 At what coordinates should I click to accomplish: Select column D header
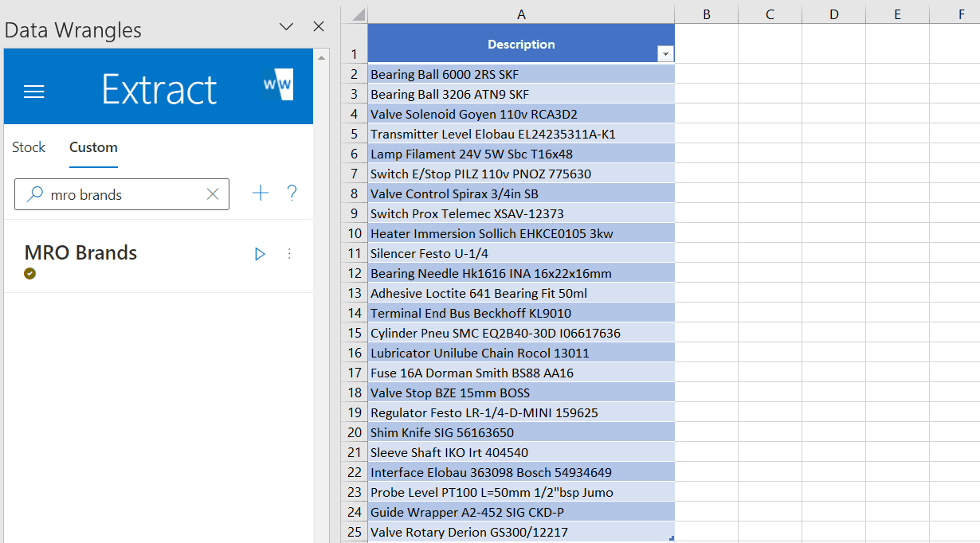(x=834, y=14)
